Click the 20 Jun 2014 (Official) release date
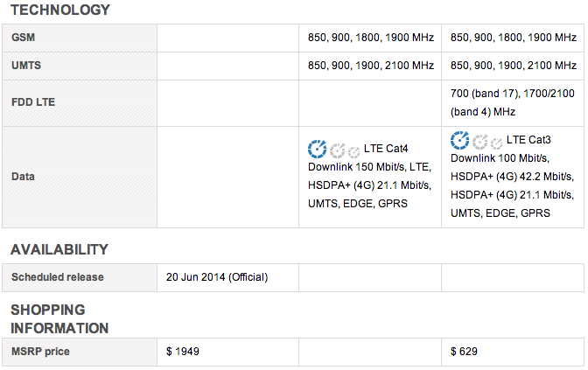This screenshot has height=370, width=588. (217, 277)
